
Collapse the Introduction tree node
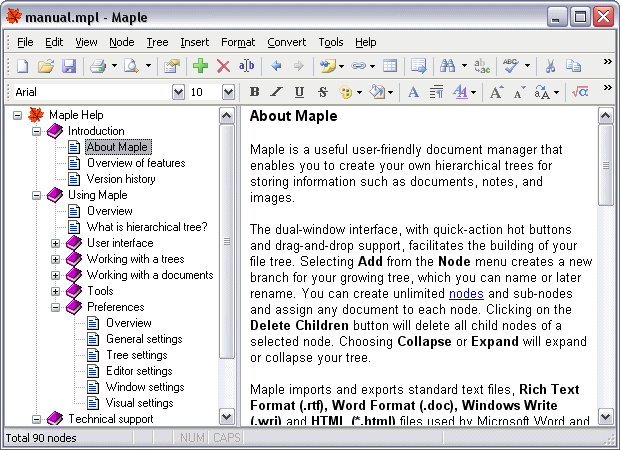[x=36, y=131]
